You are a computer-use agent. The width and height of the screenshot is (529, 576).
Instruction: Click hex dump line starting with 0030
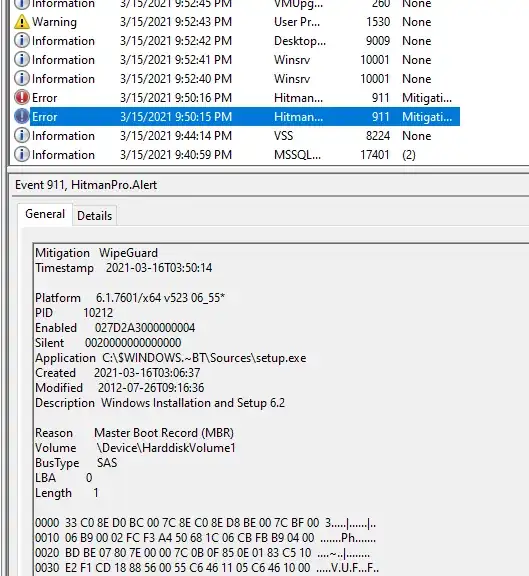[207, 568]
